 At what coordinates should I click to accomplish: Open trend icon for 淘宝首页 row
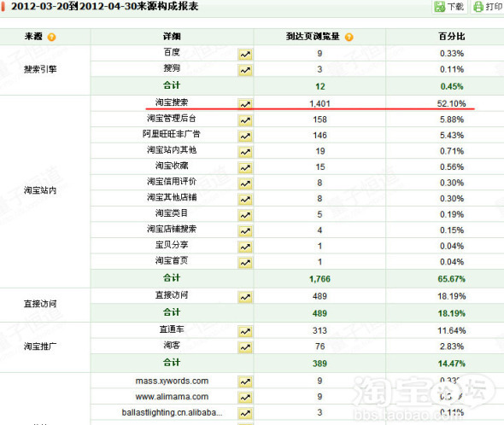(x=245, y=263)
